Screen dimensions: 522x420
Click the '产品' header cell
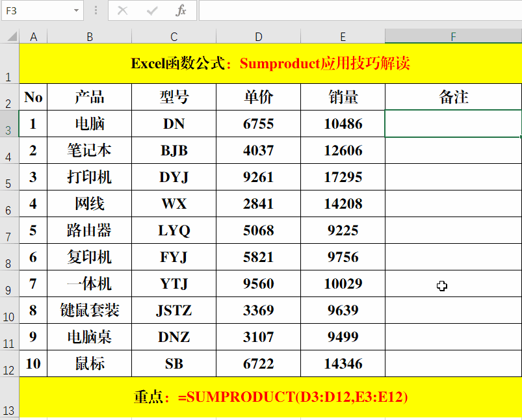(x=90, y=97)
